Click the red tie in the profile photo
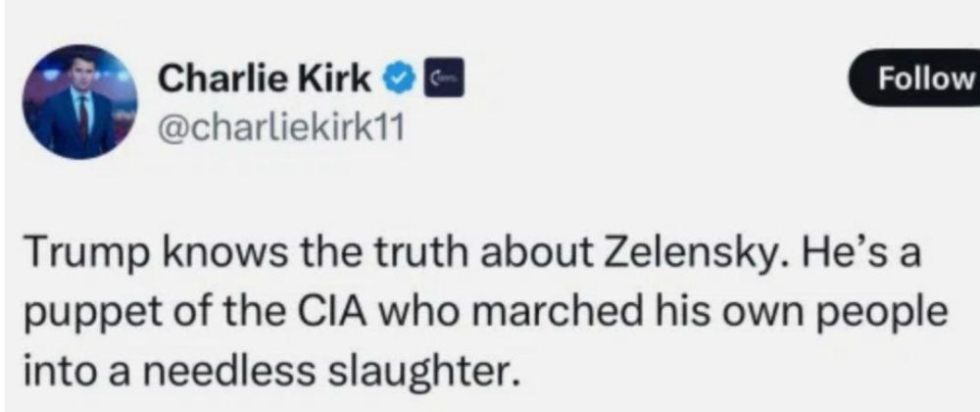 coord(82,118)
